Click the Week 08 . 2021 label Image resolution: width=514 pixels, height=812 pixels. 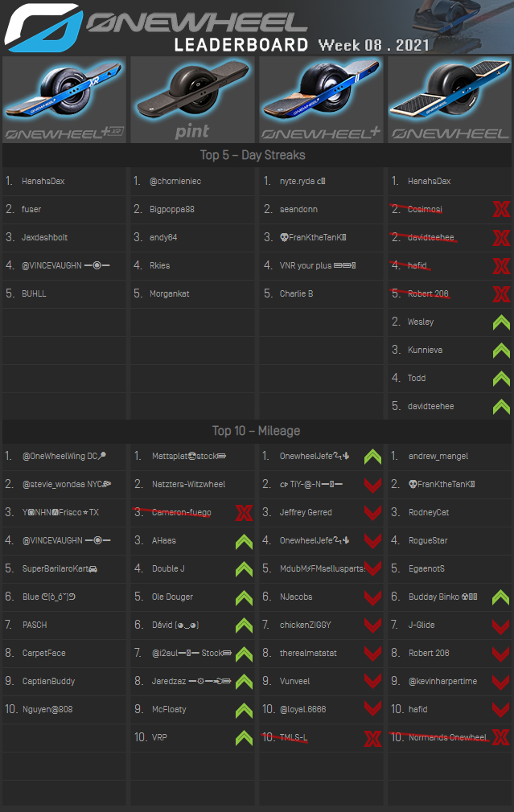373,44
